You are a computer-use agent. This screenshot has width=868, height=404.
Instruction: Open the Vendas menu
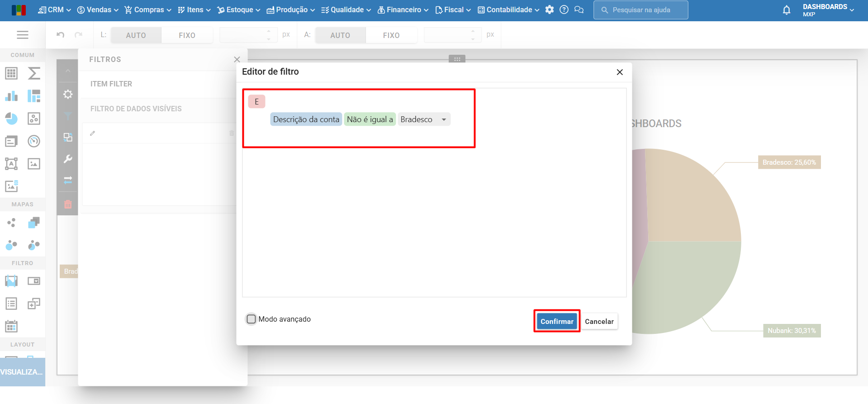tap(98, 10)
